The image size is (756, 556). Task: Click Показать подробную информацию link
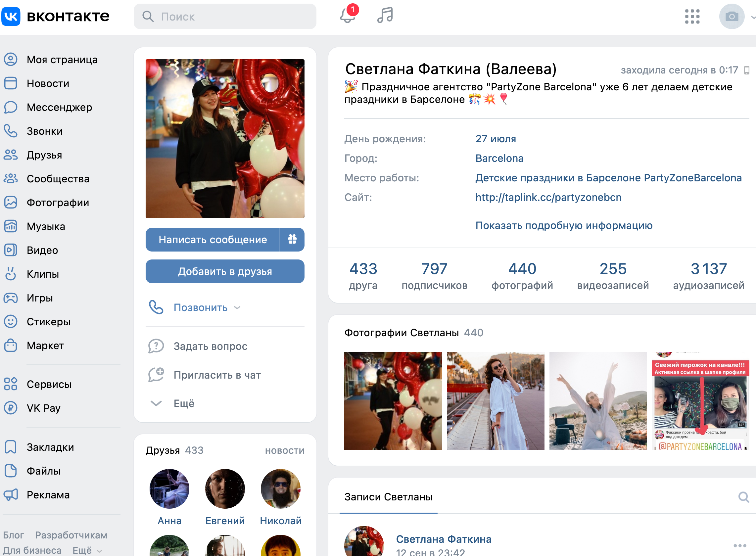[564, 225]
